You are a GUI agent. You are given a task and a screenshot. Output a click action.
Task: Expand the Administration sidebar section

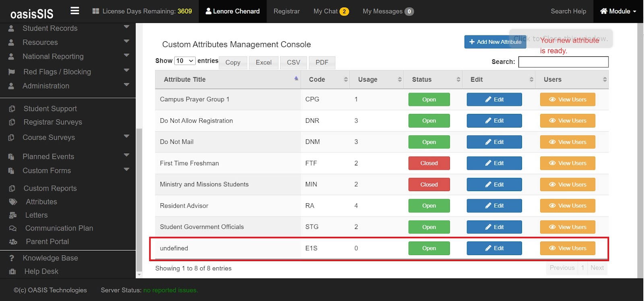click(126, 85)
